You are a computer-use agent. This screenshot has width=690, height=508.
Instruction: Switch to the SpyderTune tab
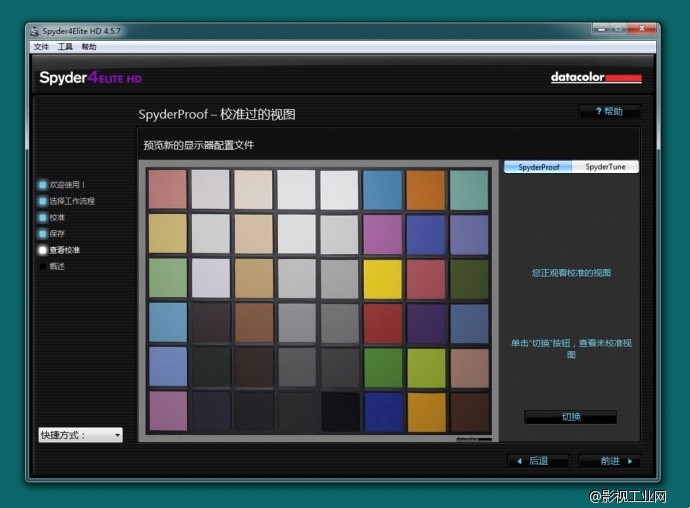pyautogui.click(x=605, y=167)
